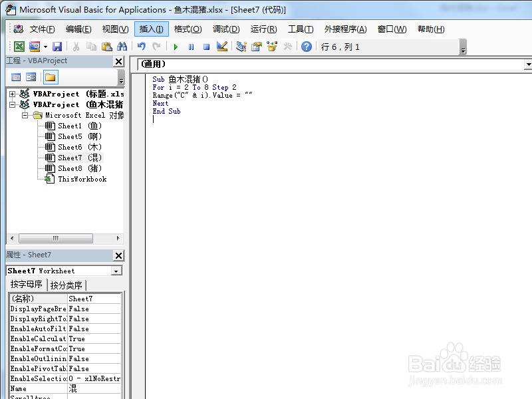Switch to 按字母序 tab
Viewport: 532px width, 399px height.
27,285
